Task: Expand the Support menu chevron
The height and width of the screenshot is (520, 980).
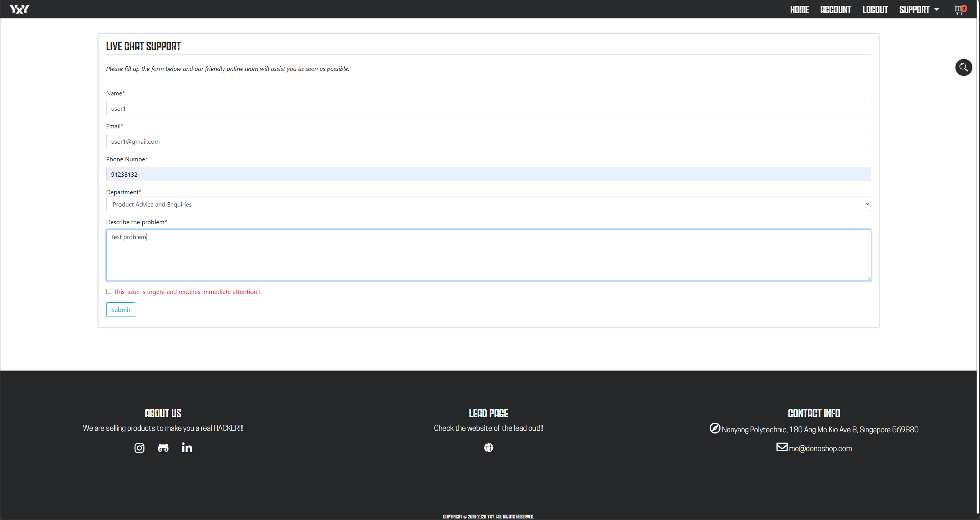Action: click(936, 9)
